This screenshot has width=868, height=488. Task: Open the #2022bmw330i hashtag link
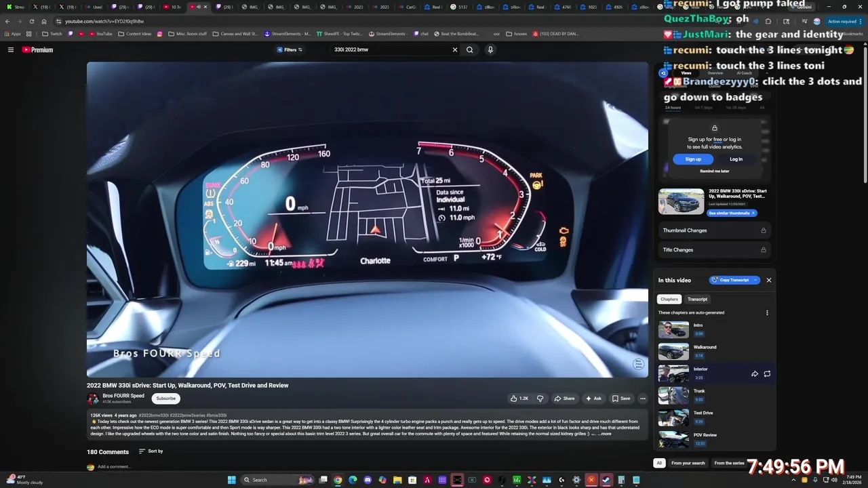tap(154, 415)
